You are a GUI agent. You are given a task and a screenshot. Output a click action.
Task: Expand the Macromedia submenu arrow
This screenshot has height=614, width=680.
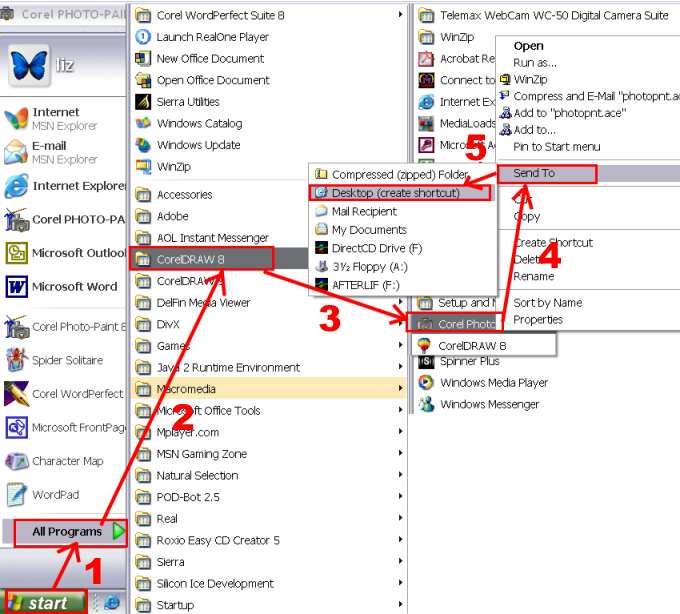[x=401, y=389]
